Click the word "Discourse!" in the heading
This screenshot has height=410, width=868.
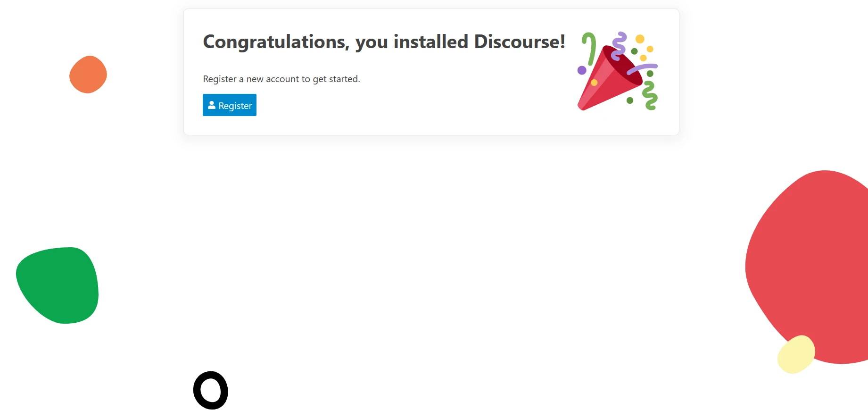click(x=520, y=42)
